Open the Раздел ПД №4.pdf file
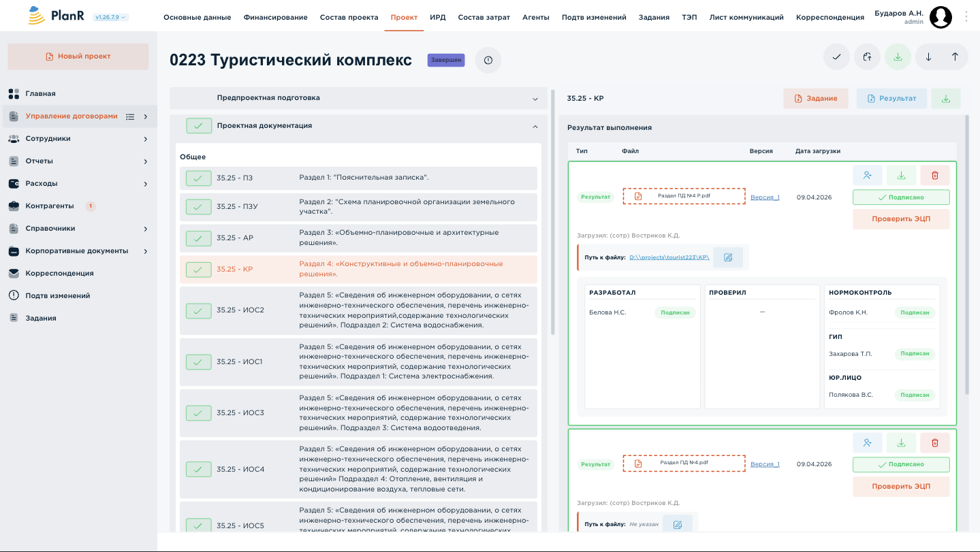This screenshot has height=552, width=980. 684,464
